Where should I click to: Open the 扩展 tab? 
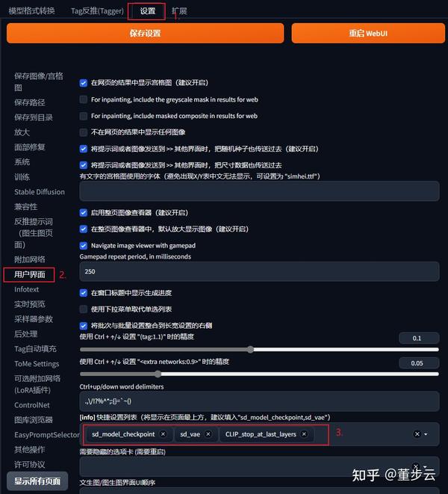179,11
